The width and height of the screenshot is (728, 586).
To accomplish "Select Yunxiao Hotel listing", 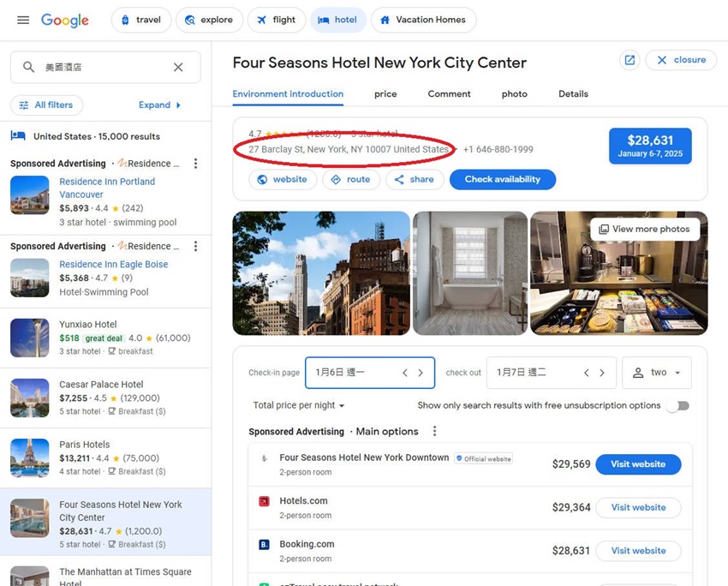I will coord(106,338).
